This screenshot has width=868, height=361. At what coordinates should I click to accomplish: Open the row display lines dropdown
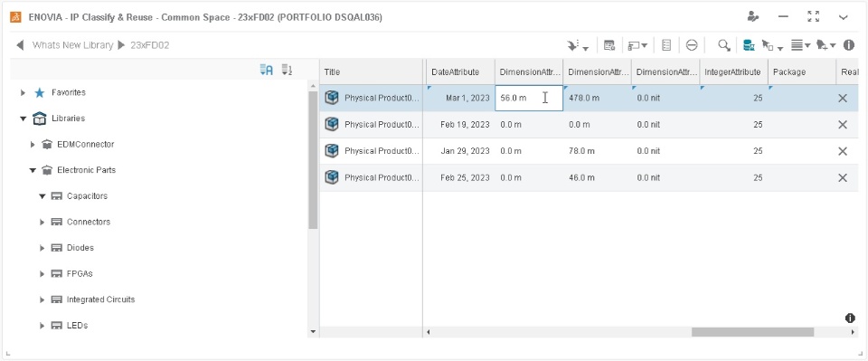[x=800, y=45]
